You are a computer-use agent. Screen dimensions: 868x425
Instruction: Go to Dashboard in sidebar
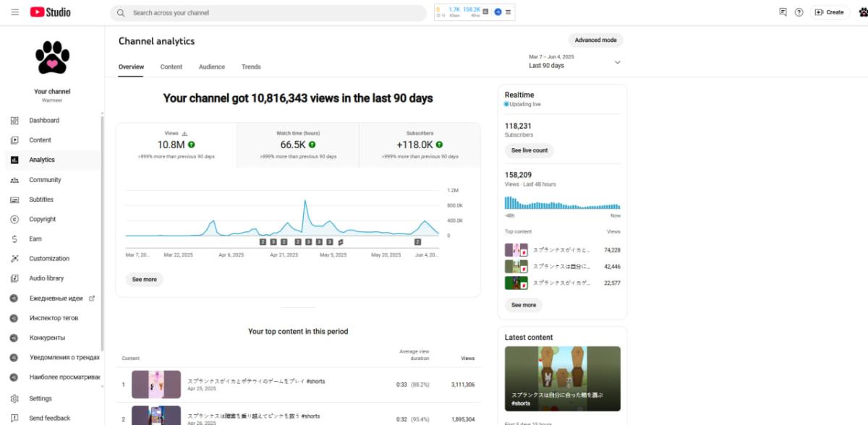click(x=52, y=121)
